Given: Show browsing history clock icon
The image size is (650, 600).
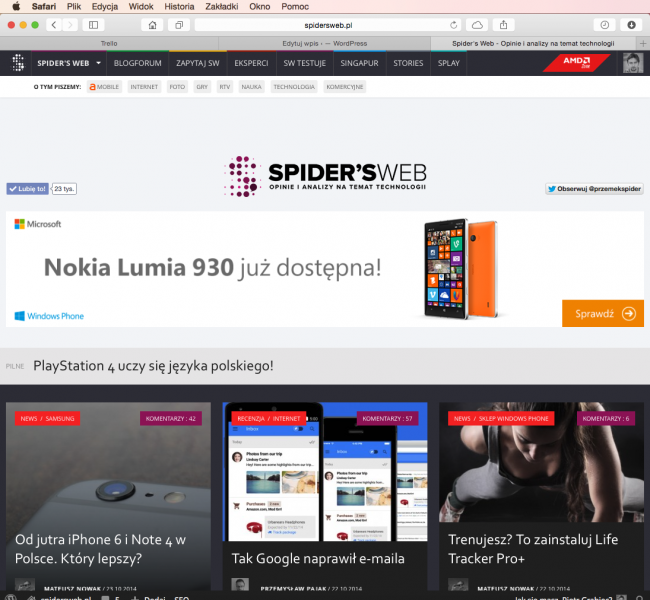Looking at the screenshot, I should coord(605,25).
